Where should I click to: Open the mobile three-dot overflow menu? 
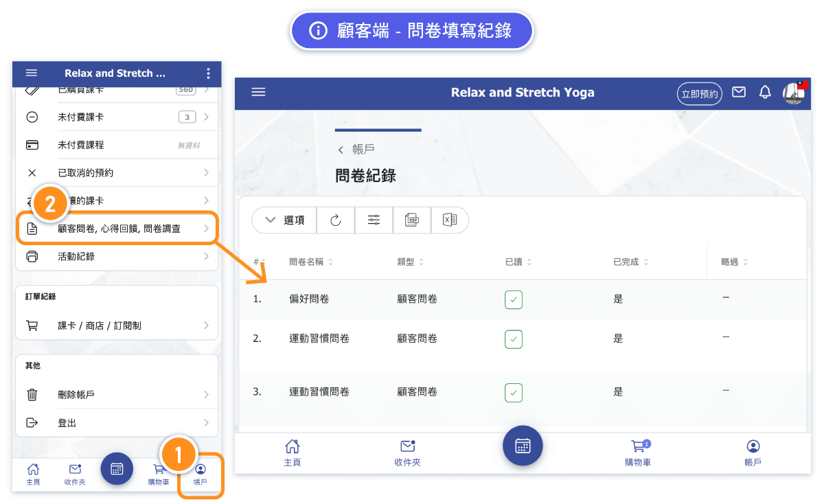pyautogui.click(x=208, y=73)
